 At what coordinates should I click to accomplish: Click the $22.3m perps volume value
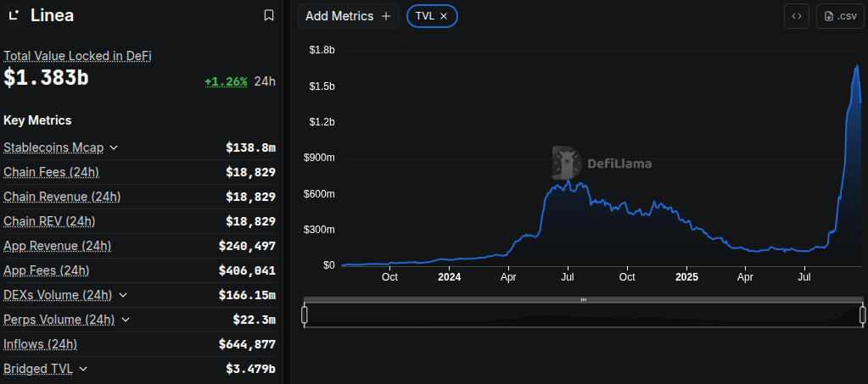(254, 320)
